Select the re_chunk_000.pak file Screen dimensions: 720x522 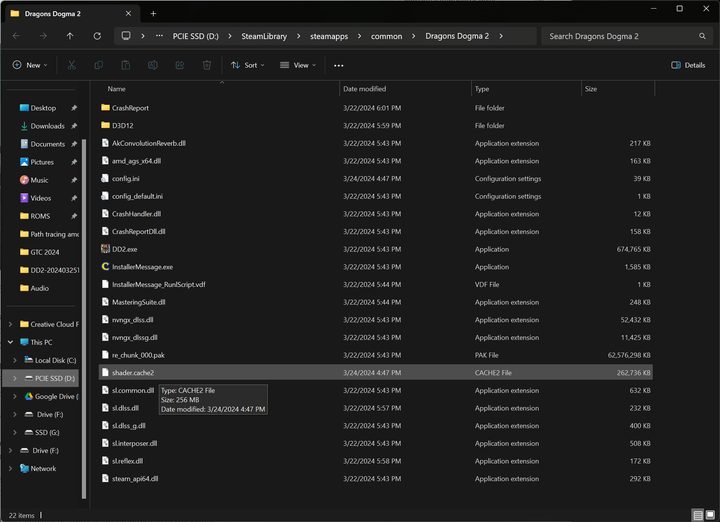click(x=376, y=355)
